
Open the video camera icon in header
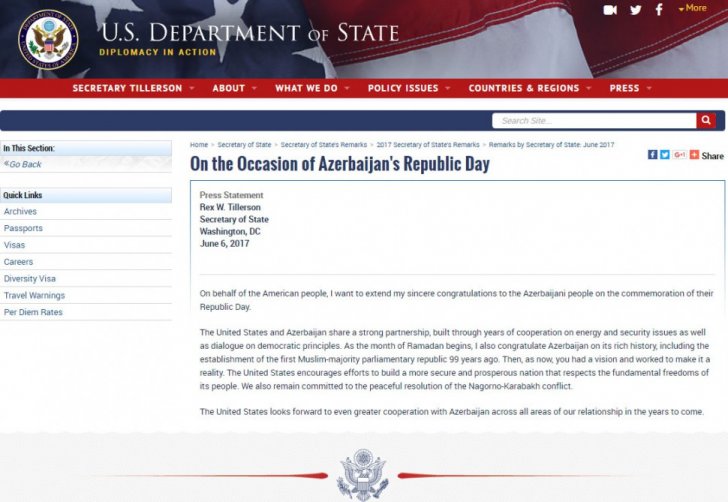610,10
